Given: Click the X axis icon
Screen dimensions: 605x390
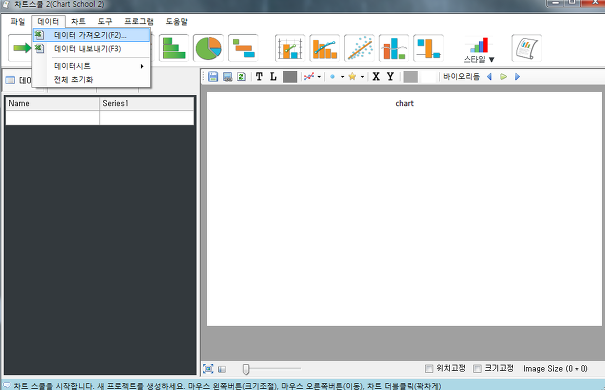Looking at the screenshot, I should 376,76.
